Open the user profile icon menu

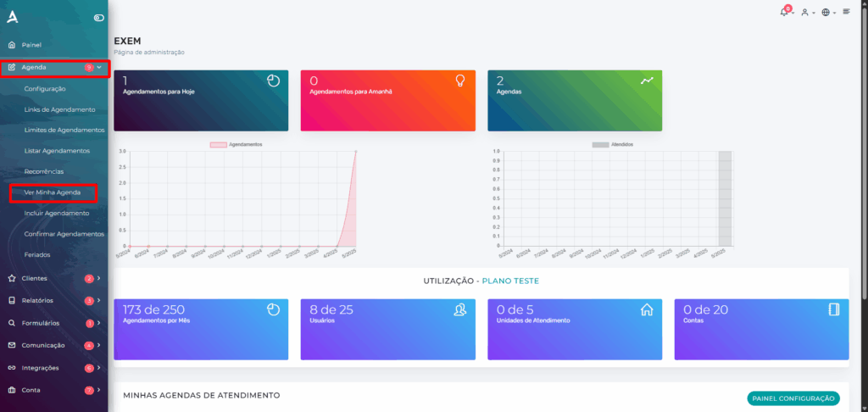point(805,12)
